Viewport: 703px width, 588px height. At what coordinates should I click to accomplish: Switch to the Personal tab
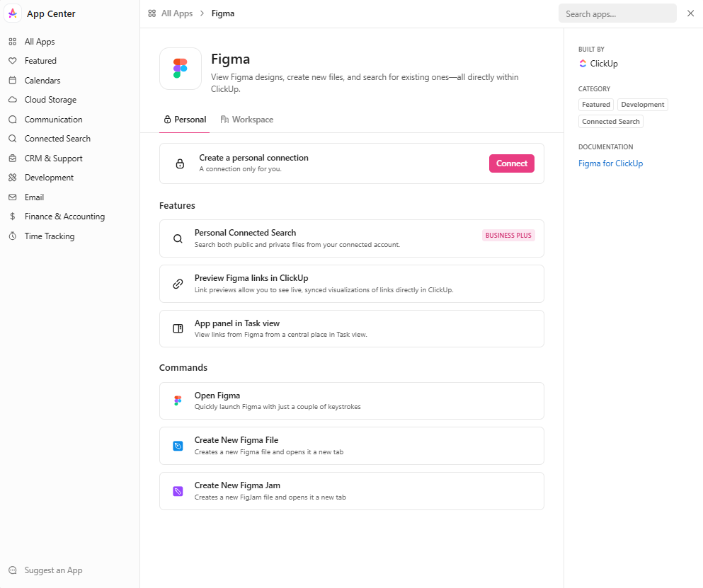click(x=185, y=120)
